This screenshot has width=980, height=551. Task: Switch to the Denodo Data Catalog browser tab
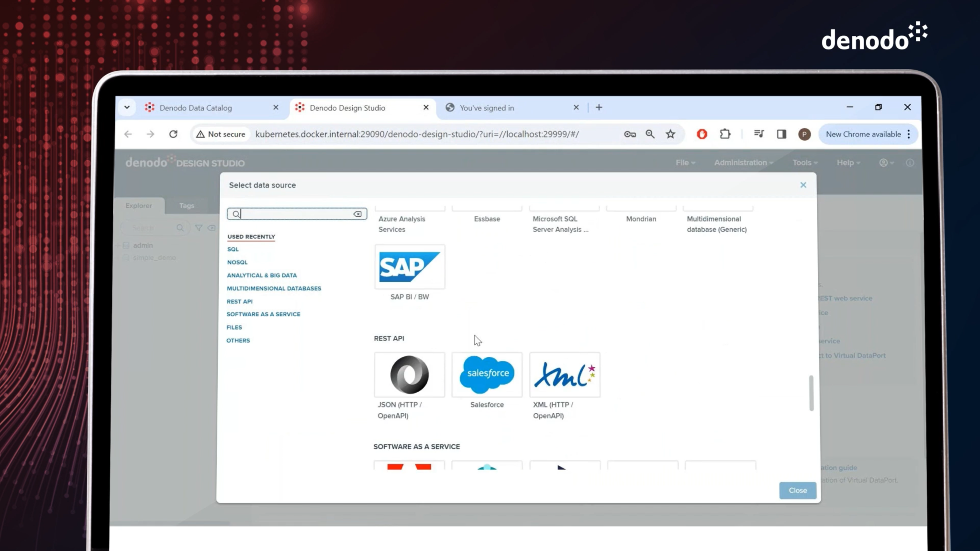pos(196,108)
